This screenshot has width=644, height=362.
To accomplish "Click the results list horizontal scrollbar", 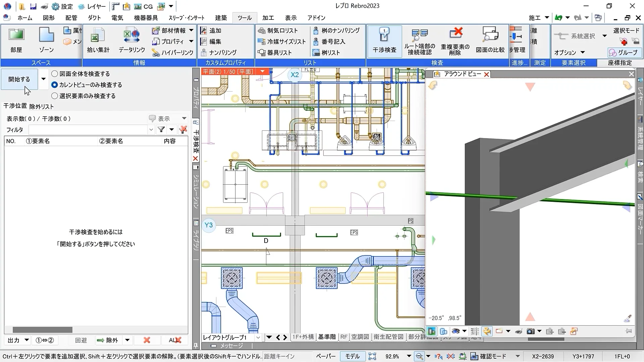I will pyautogui.click(x=43, y=330).
